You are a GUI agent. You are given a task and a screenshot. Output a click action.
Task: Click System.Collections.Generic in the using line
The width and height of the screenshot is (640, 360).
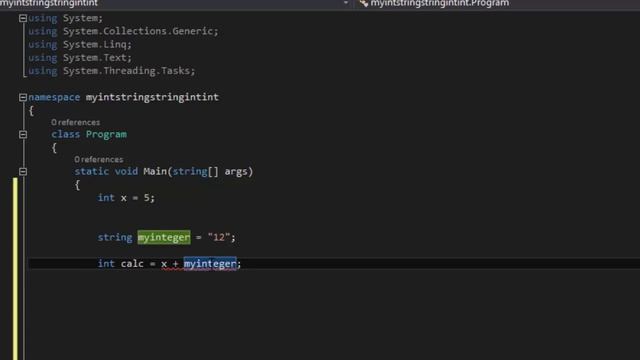[x=138, y=31]
